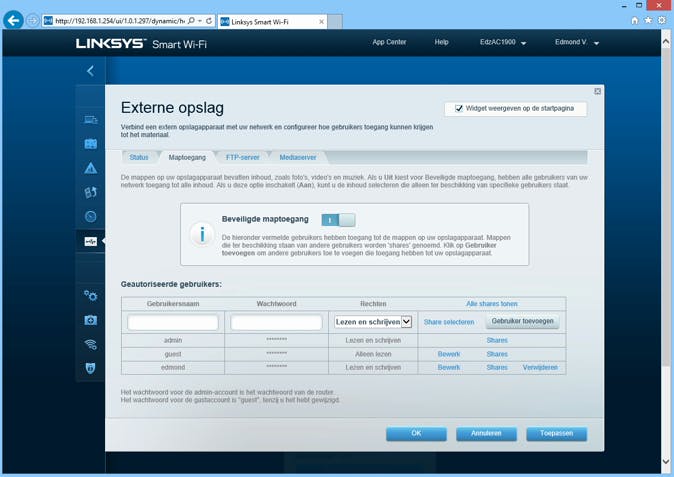Click Shares link for admin user
This screenshot has height=477, width=674.
click(497, 340)
